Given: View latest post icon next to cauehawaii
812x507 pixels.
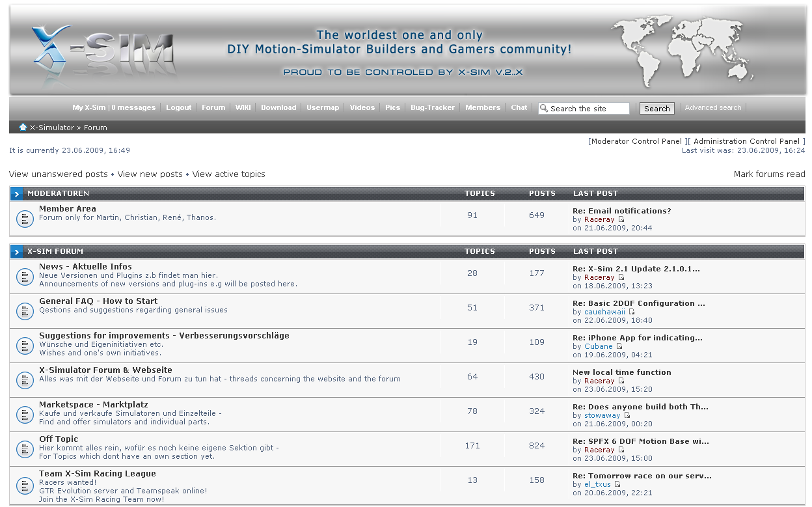Looking at the screenshot, I should pos(632,312).
